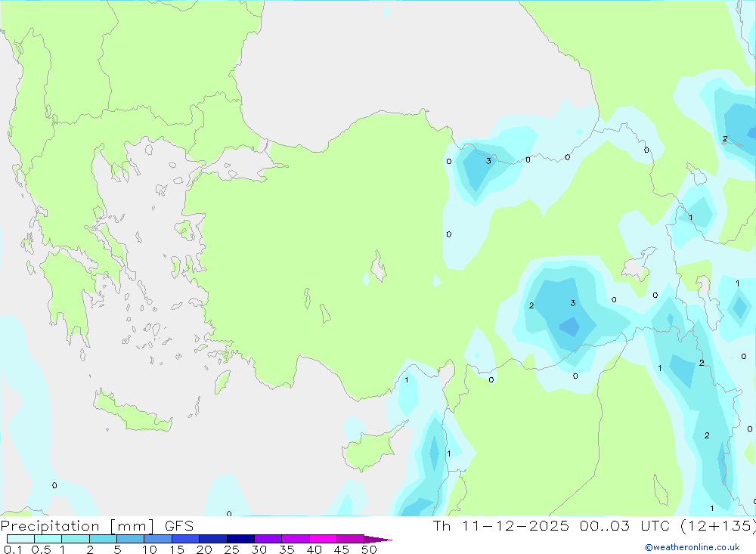
Task: Click the '(12+135)' forecast run text
Action: coord(719,526)
